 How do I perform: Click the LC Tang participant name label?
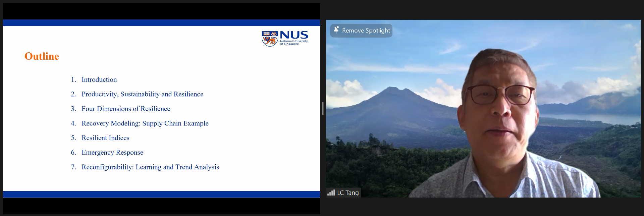pos(348,193)
